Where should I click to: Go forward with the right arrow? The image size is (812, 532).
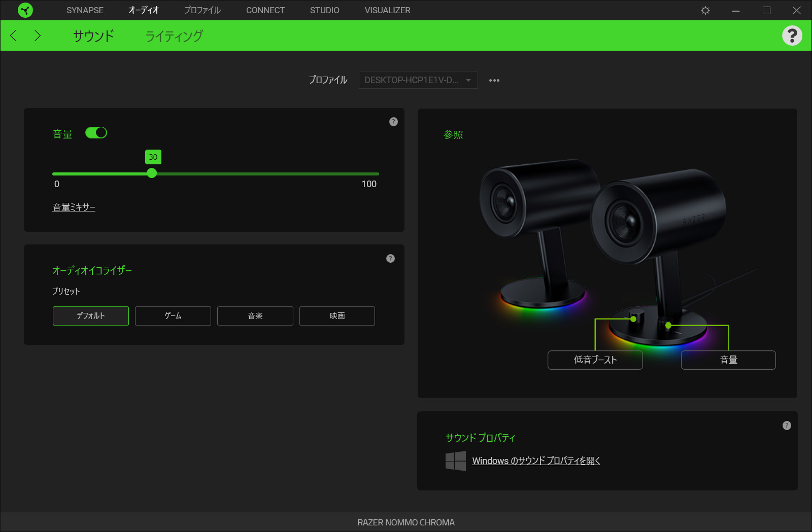click(38, 36)
